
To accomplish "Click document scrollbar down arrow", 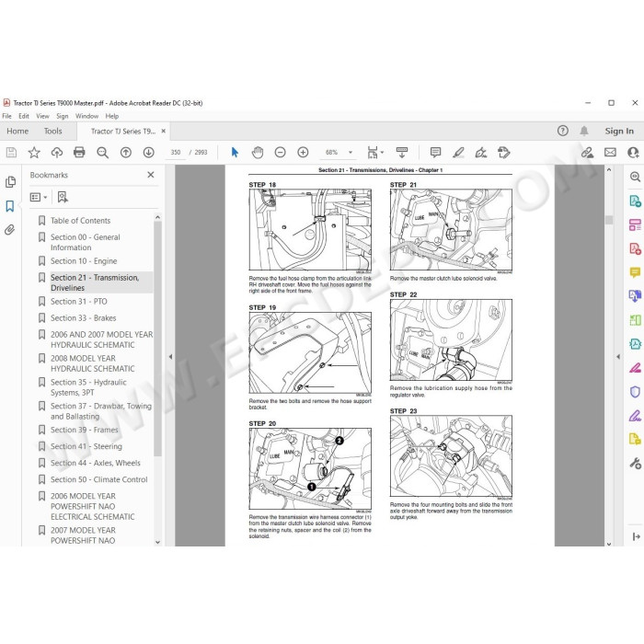I will click(x=609, y=544).
